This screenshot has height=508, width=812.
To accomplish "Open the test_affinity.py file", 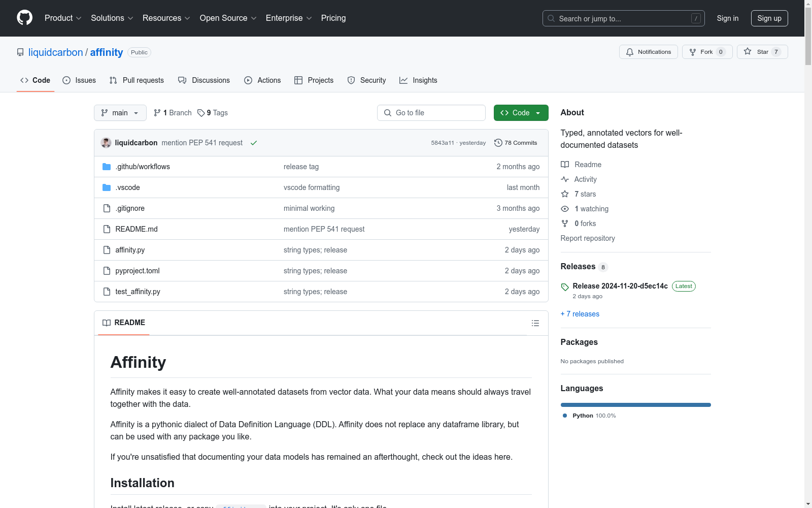I will (138, 292).
